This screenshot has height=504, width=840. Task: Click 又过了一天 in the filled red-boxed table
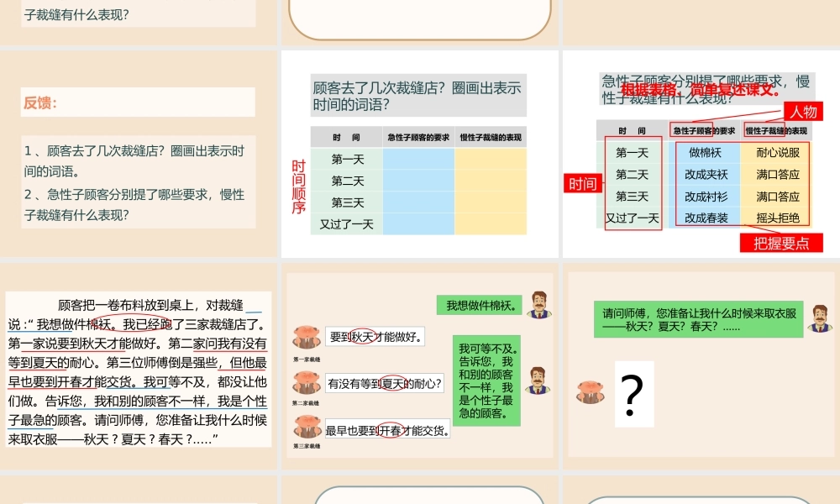click(633, 218)
